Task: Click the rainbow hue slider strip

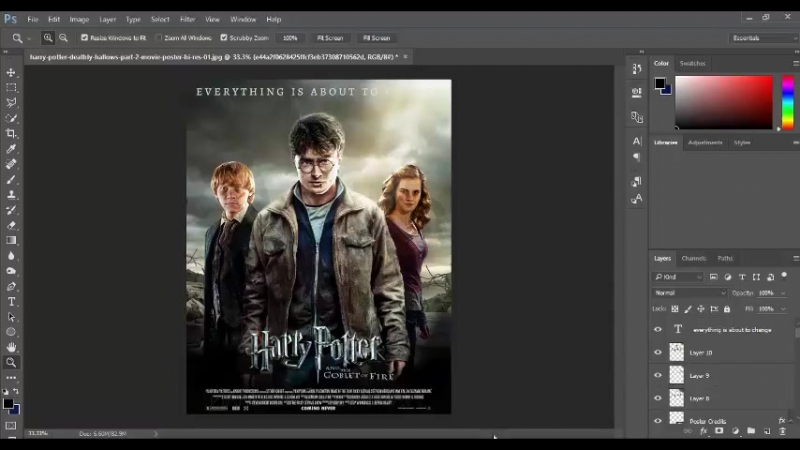Action: pos(788,102)
